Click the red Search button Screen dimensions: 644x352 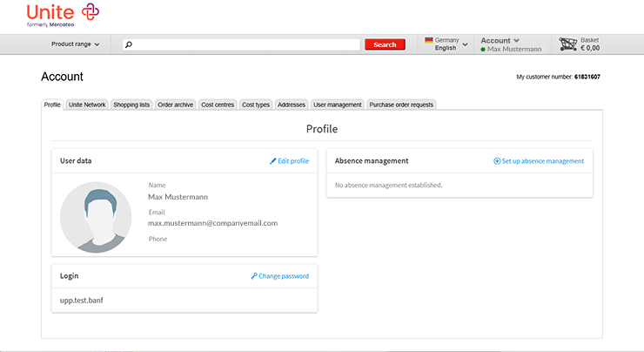[x=385, y=44]
